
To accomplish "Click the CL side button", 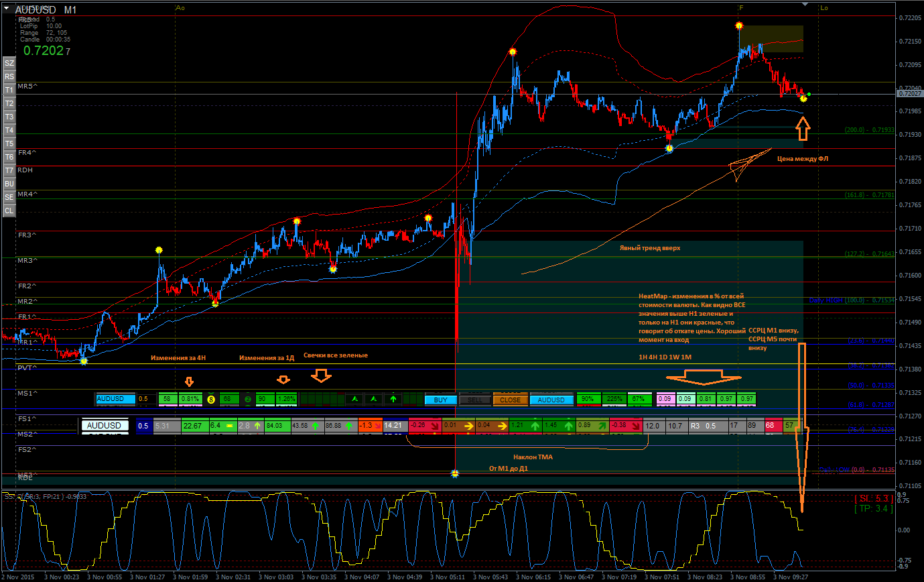I will pos(9,211).
